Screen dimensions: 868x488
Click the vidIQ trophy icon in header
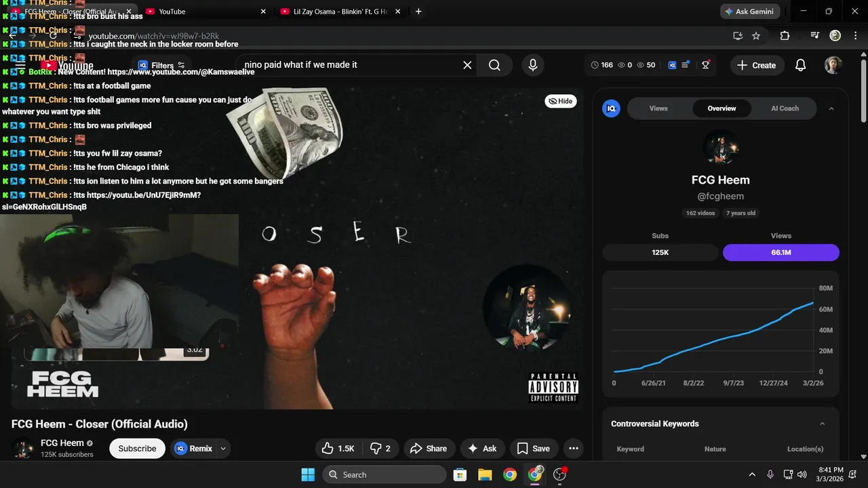coord(706,65)
